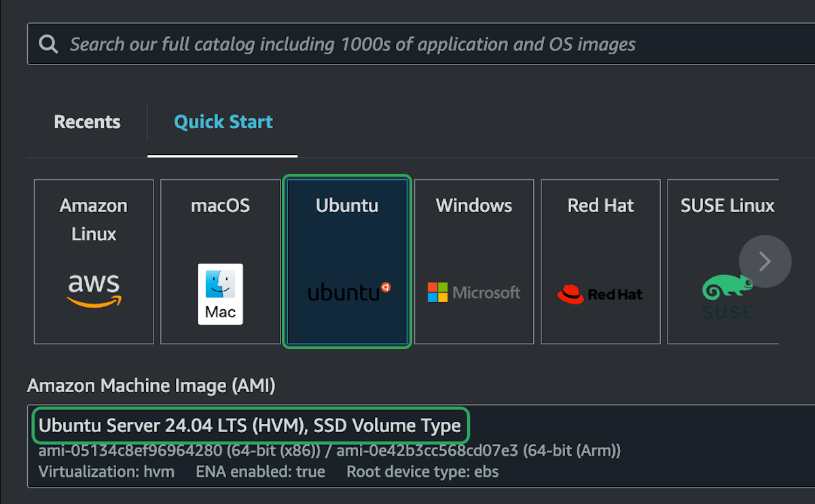Select the Red Hat OS tile
Screen dimensions: 815x504
[600, 262]
